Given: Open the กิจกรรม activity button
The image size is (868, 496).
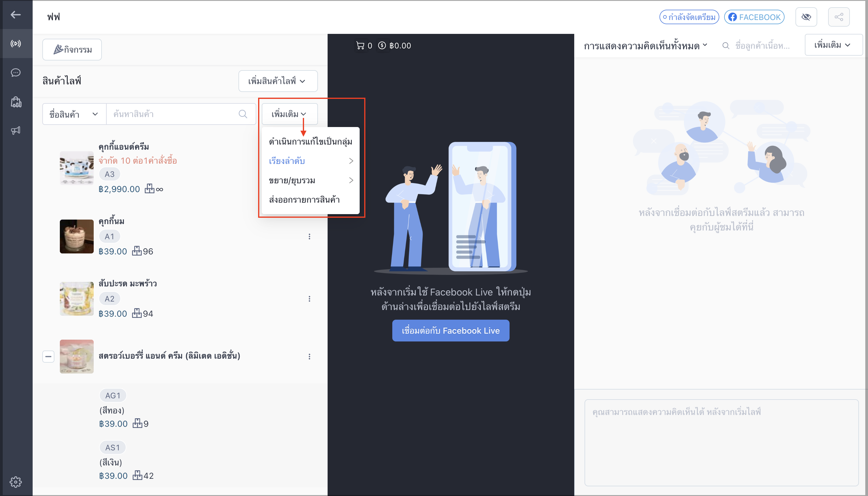Looking at the screenshot, I should [x=72, y=50].
